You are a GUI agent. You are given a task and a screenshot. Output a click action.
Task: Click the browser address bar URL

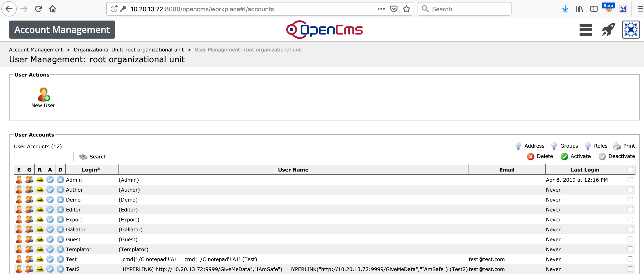[x=202, y=9]
